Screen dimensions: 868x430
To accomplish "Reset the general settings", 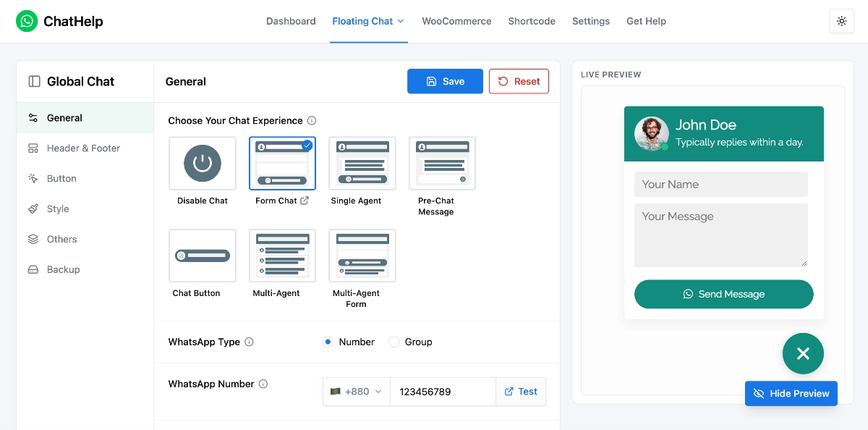I will 519,82.
